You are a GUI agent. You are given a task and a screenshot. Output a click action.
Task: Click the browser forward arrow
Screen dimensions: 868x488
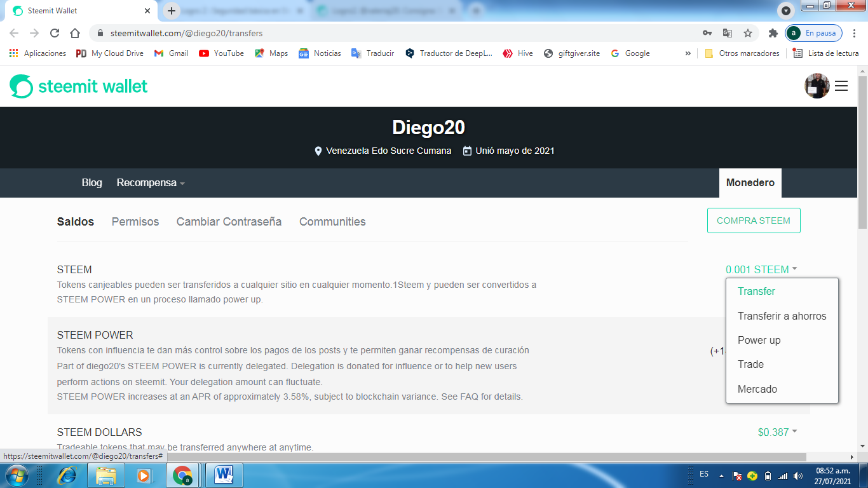point(34,33)
